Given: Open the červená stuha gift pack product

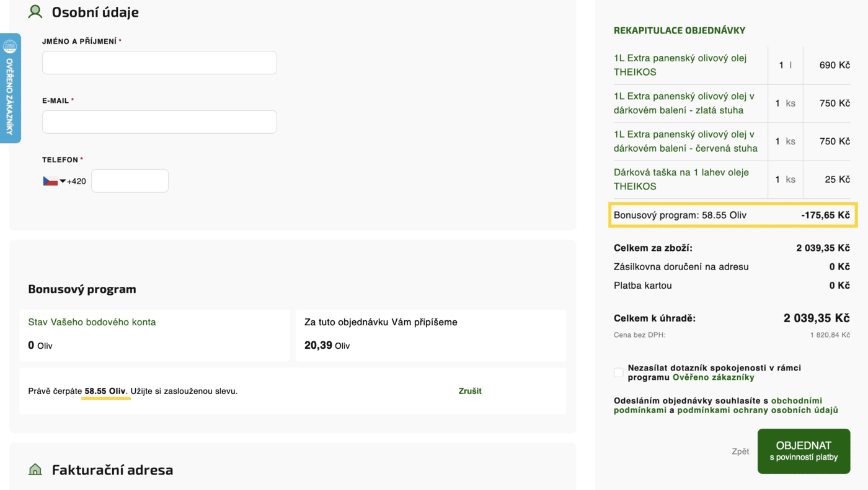Looking at the screenshot, I should click(686, 141).
